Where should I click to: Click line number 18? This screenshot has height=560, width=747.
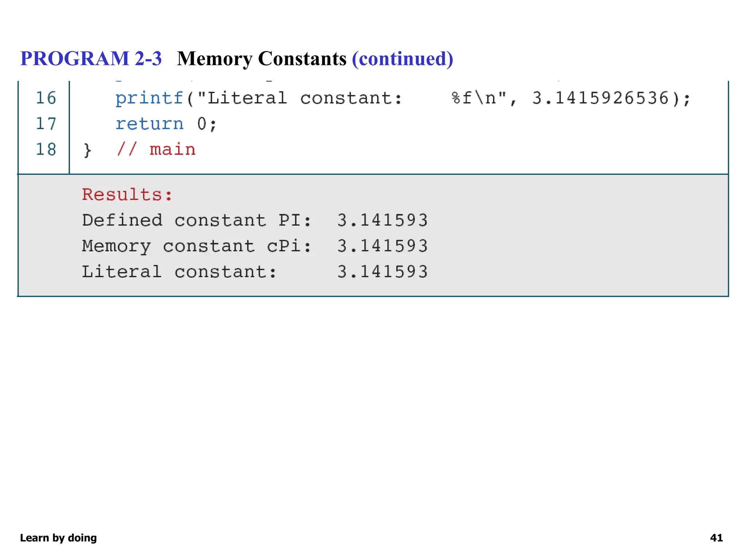pyautogui.click(x=46, y=149)
